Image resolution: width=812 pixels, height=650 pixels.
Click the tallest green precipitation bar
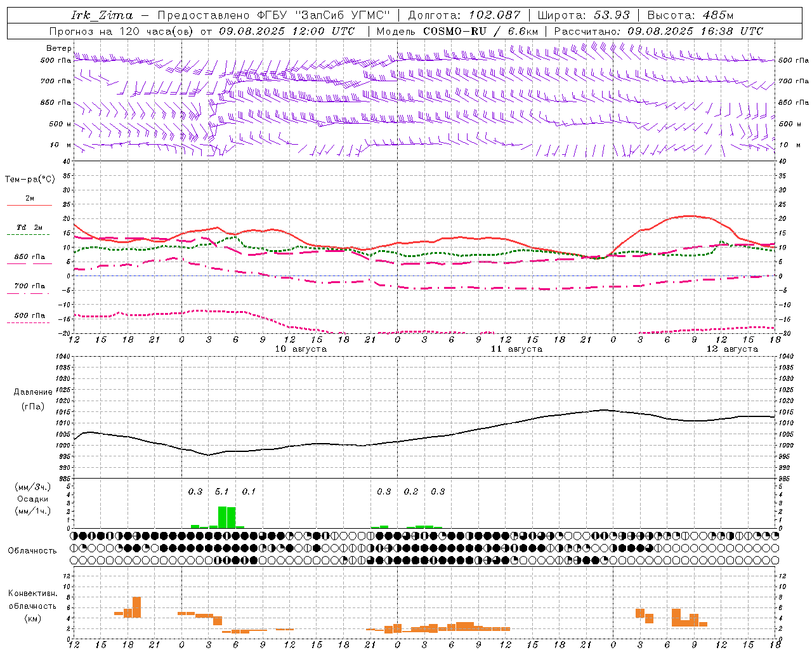tap(222, 517)
